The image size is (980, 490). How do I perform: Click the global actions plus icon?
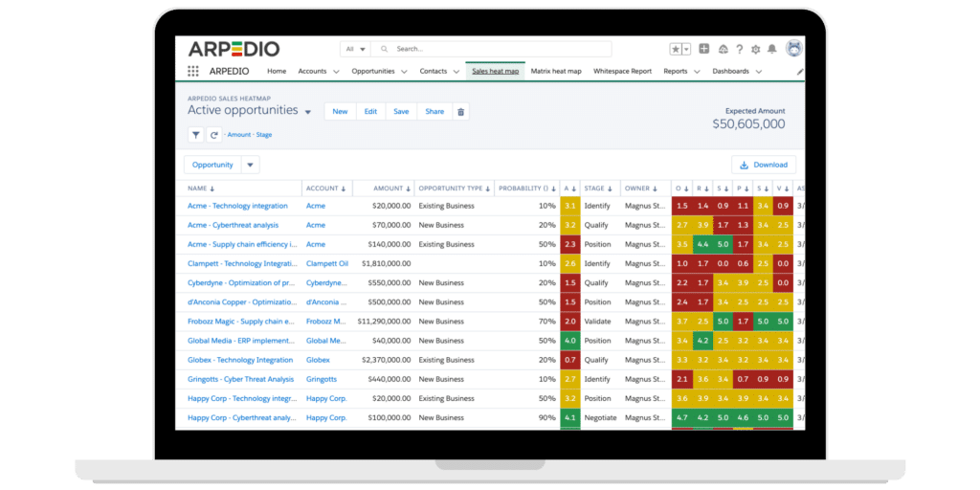point(703,49)
